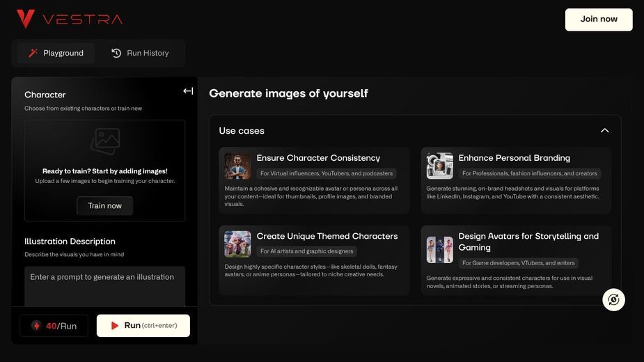Click the Professionals, fashion influencers, creators tag
Viewport: 644px width, 362px height.
coord(529,173)
